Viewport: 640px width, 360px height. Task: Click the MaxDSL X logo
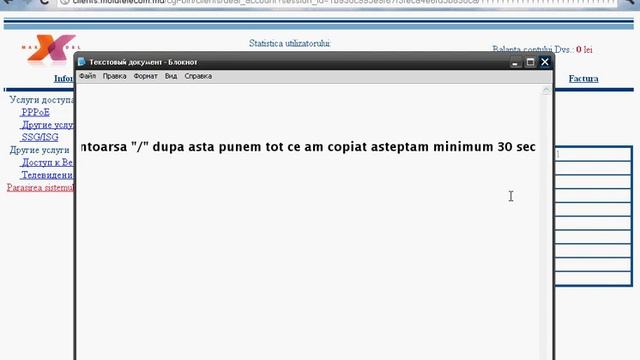coord(51,49)
